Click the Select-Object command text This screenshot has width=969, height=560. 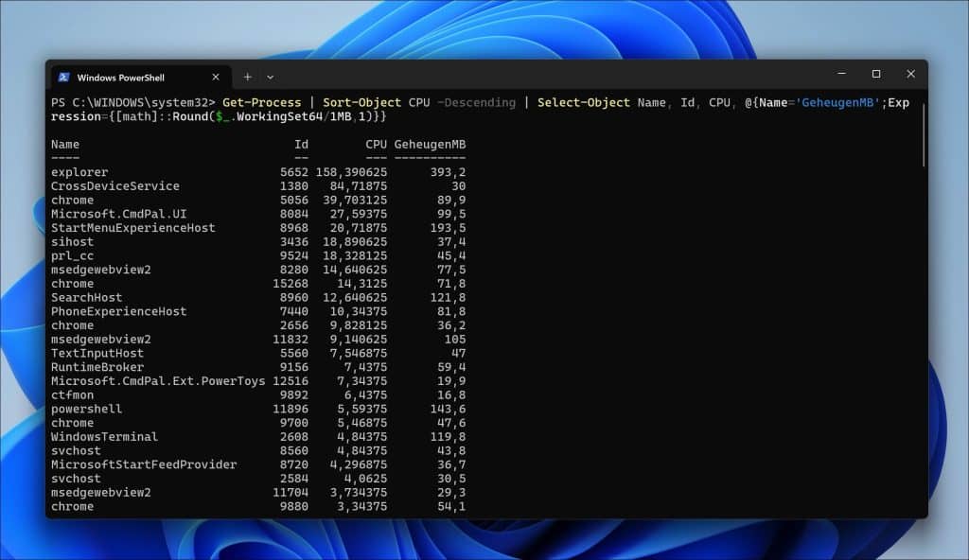[584, 102]
